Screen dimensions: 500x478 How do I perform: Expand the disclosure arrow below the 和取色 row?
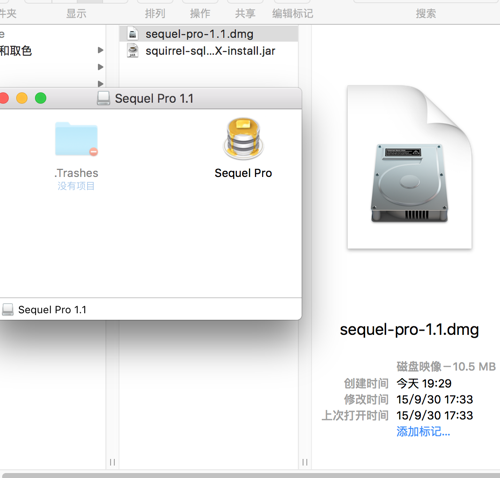(100, 67)
